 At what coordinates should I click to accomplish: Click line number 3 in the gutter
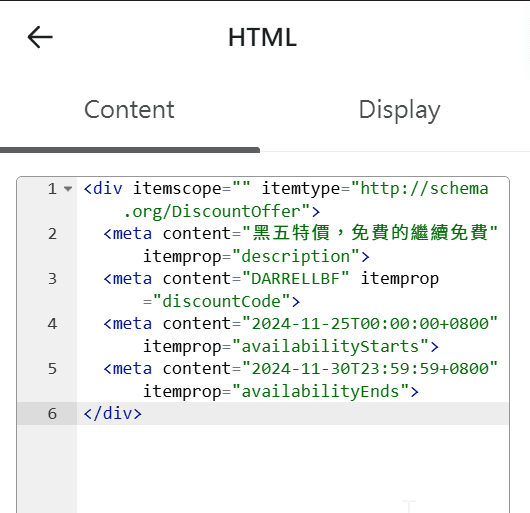[x=52, y=279]
